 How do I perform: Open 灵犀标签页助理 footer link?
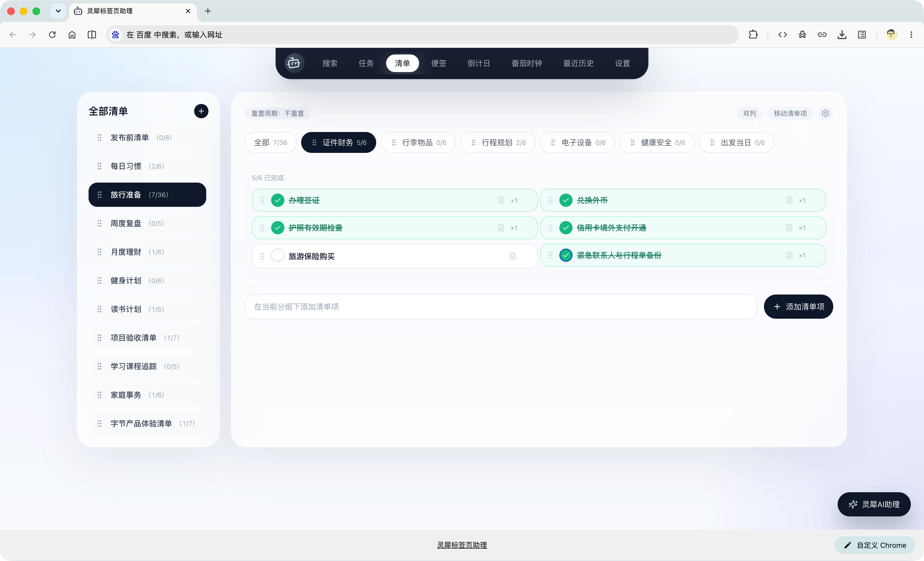462,545
